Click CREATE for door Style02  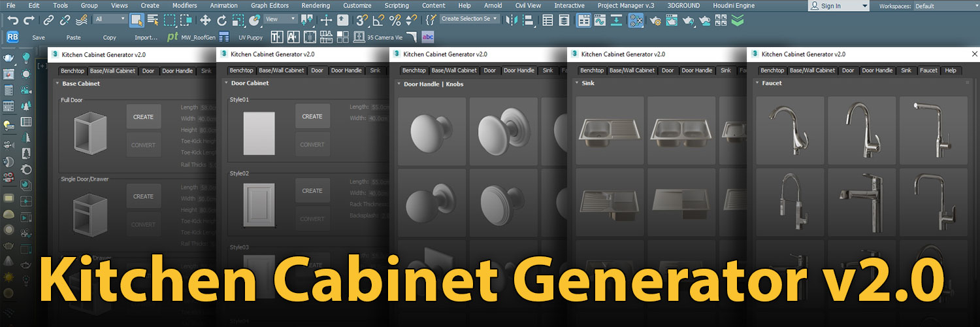[312, 191]
